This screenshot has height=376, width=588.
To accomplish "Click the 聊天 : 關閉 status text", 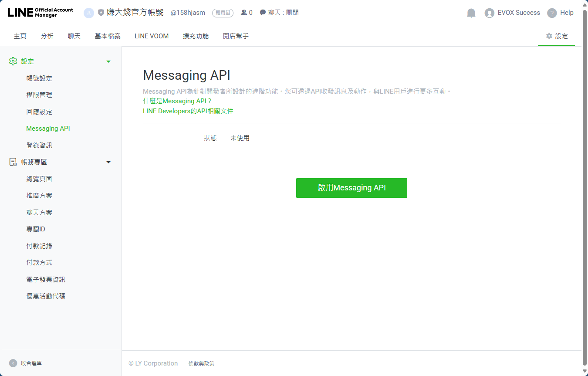I will click(x=283, y=13).
